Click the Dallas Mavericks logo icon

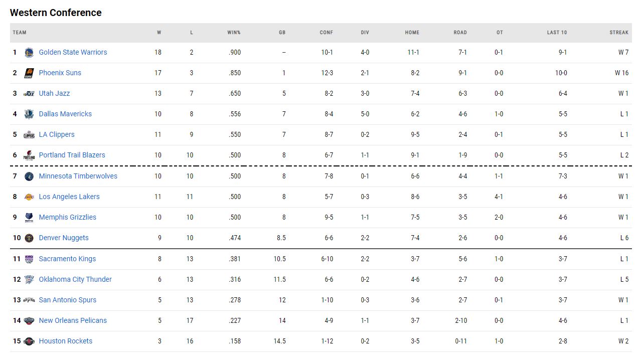pyautogui.click(x=29, y=114)
